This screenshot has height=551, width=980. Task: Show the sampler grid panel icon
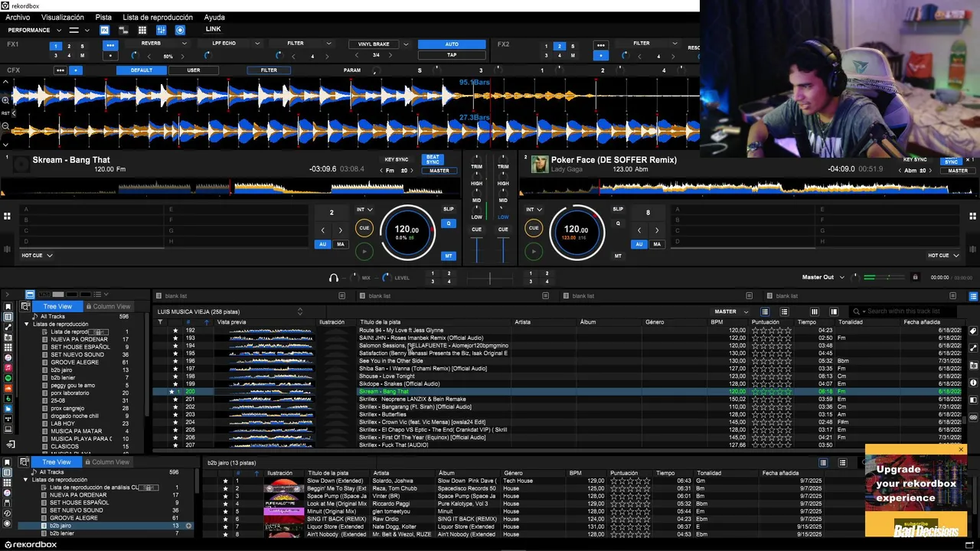[x=142, y=30]
